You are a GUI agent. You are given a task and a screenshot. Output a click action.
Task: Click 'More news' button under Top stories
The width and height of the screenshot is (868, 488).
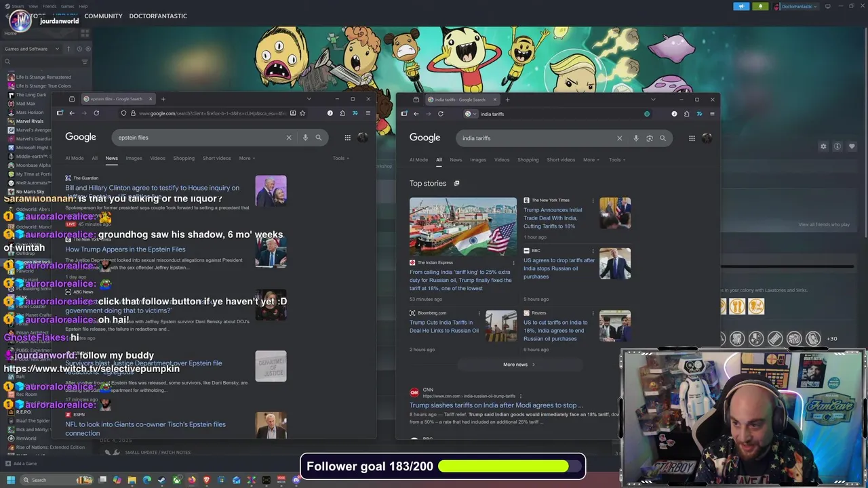point(519,365)
